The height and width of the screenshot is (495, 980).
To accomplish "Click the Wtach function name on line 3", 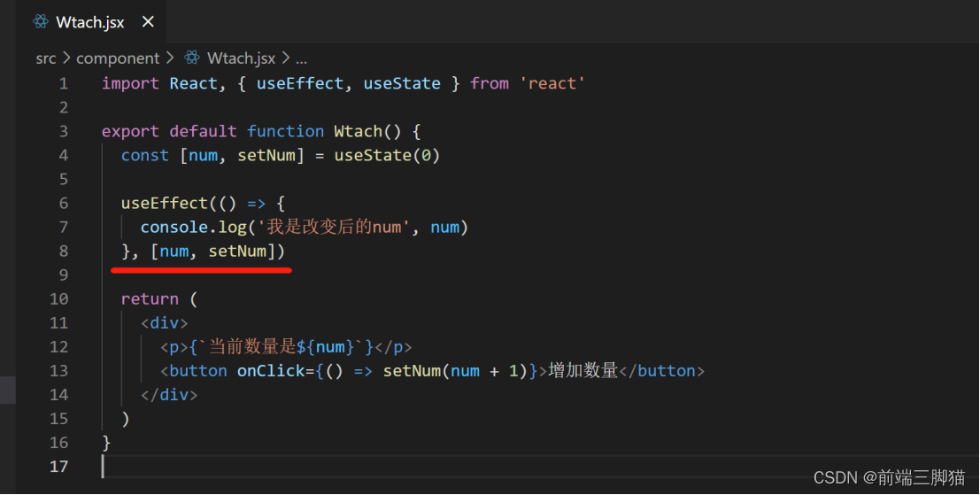I will coord(358,131).
